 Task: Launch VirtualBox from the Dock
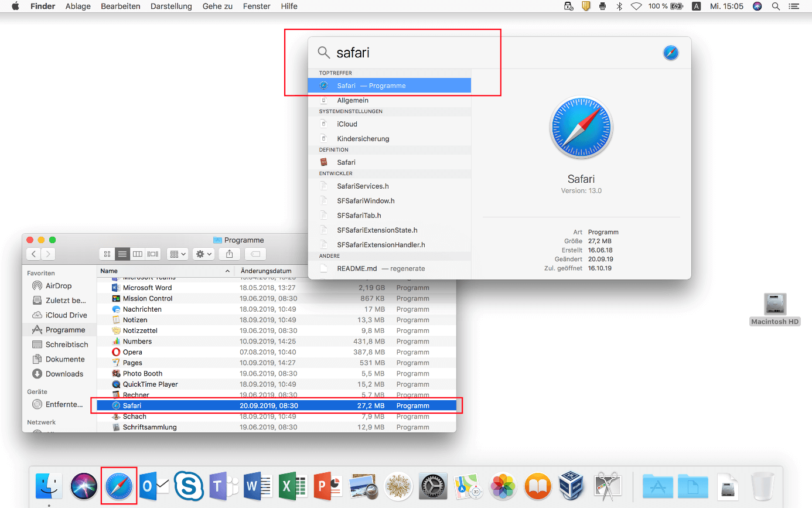(x=572, y=486)
